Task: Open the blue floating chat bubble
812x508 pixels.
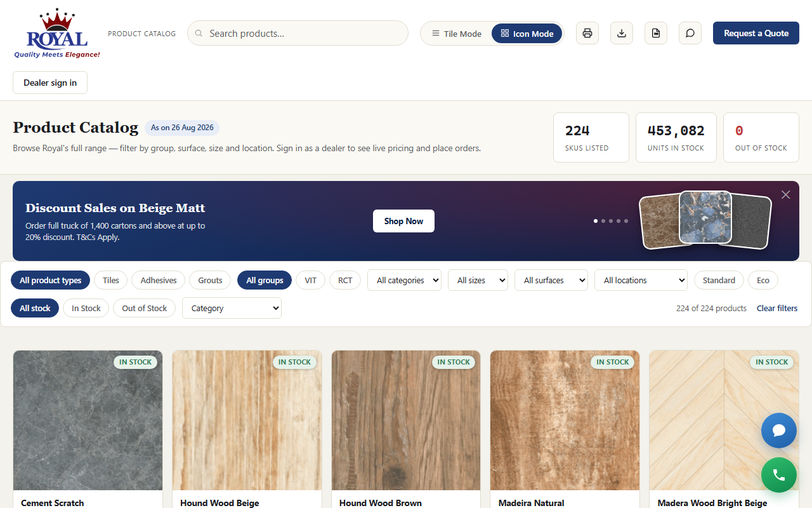Action: click(x=779, y=431)
